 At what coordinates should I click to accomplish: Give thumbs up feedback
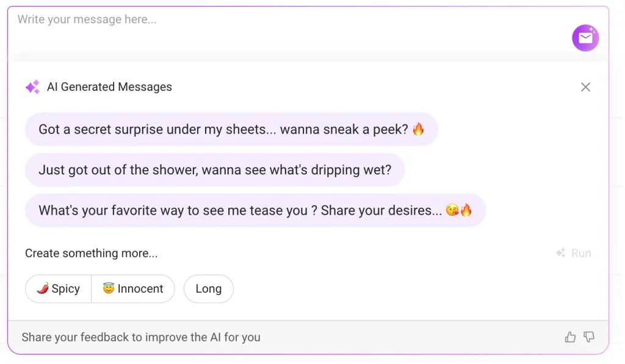[570, 337]
